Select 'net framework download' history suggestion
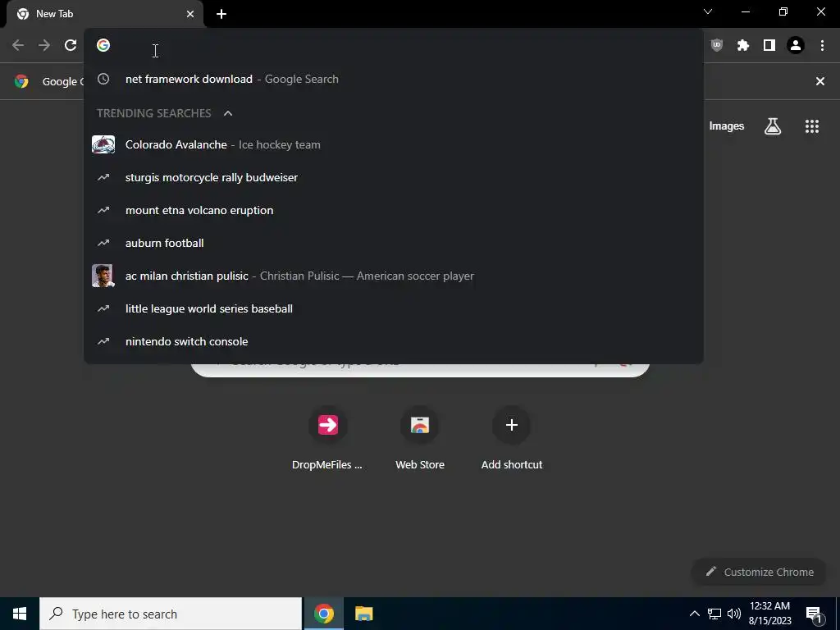This screenshot has height=630, width=840. click(x=393, y=79)
